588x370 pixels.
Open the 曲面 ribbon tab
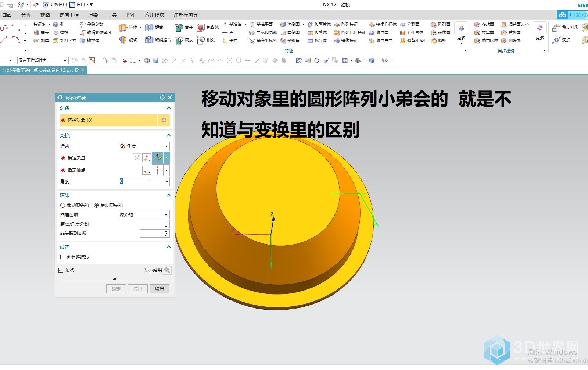7,15
